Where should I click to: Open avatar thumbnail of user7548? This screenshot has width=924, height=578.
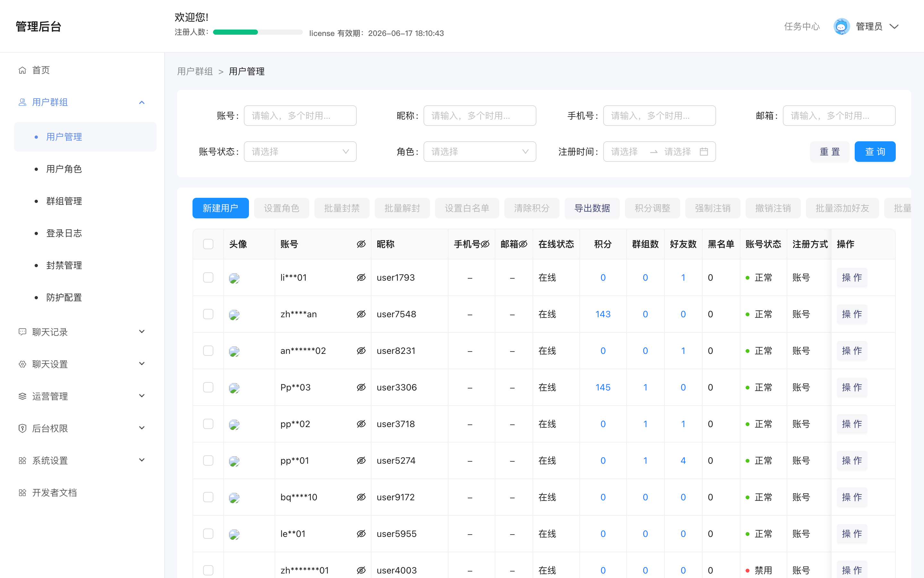pos(234,315)
